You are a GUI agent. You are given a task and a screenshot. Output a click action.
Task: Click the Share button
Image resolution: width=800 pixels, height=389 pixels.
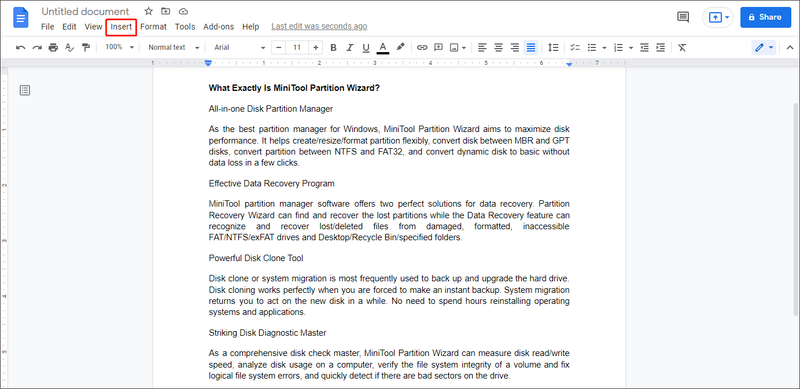[765, 17]
